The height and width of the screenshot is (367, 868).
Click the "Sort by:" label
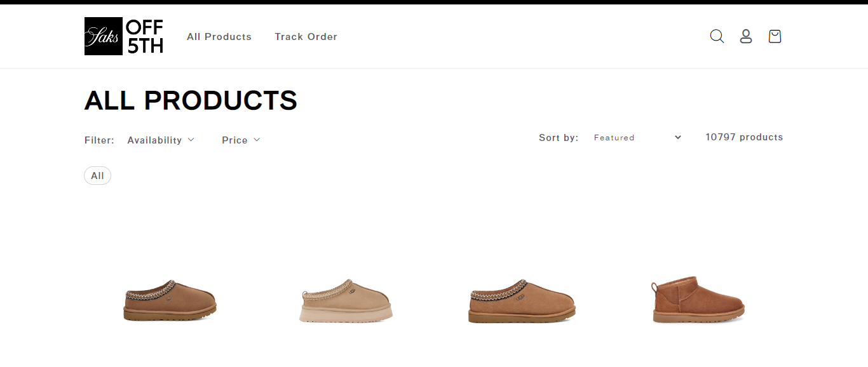[559, 138]
